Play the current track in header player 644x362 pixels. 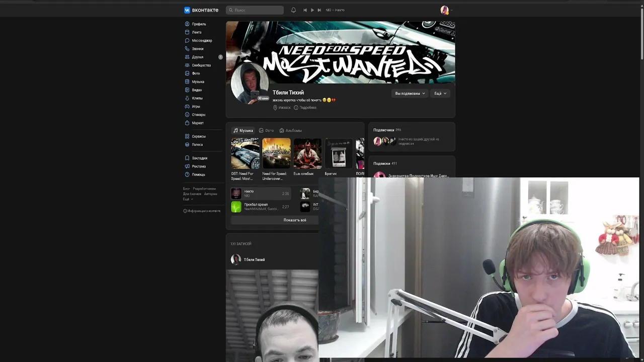(x=312, y=10)
